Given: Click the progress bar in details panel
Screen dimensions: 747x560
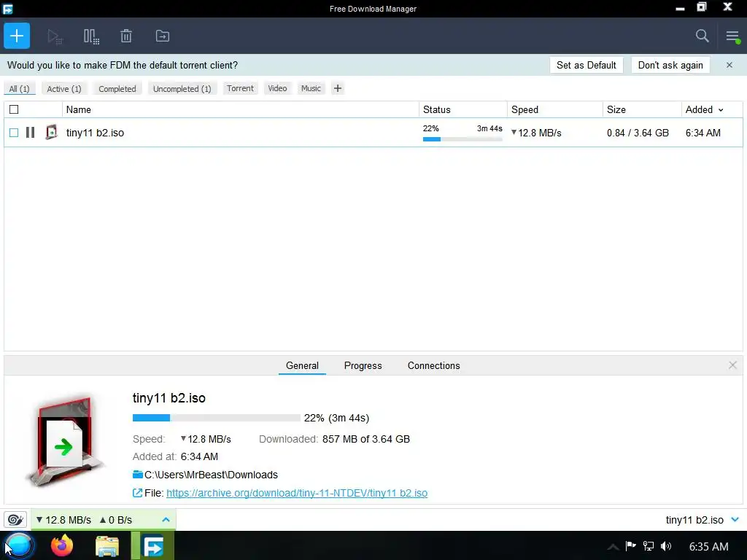Looking at the screenshot, I should click(x=216, y=418).
